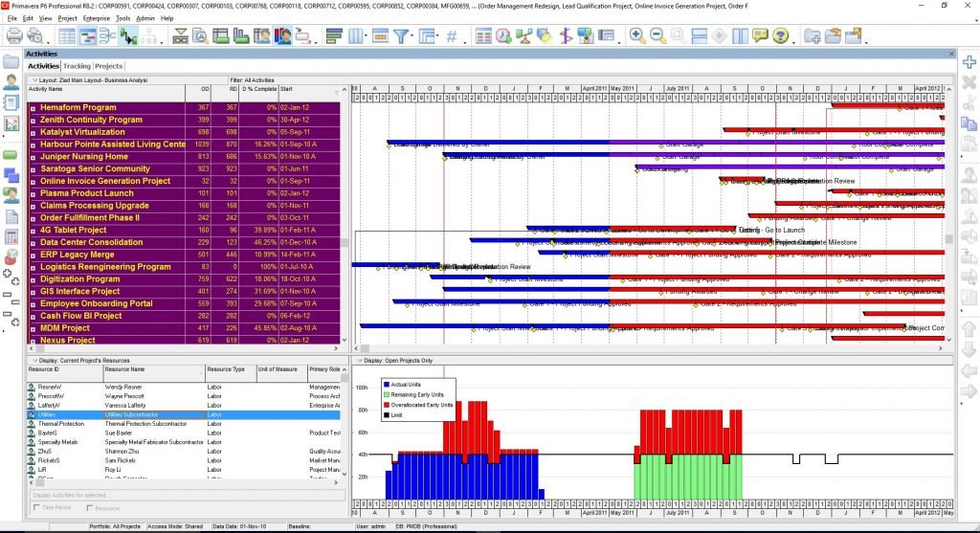
Task: Click the Add plus icon on right sidebar
Action: tap(969, 62)
